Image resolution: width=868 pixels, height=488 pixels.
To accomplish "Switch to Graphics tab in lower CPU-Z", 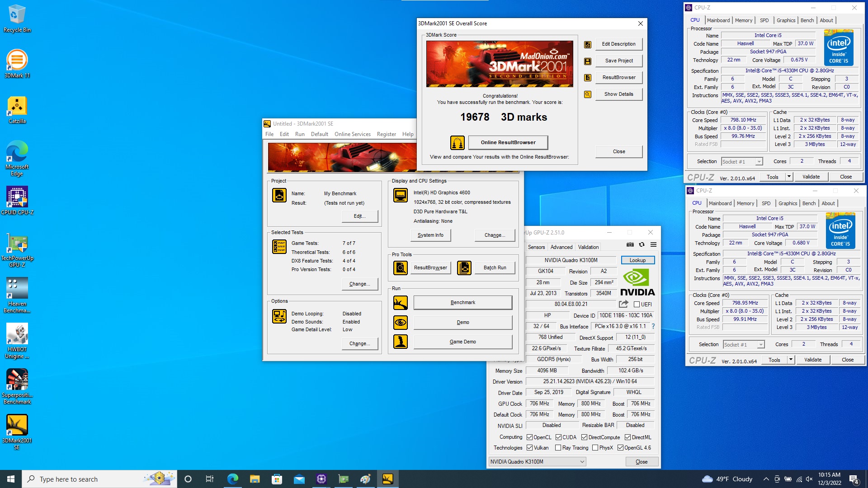I will point(788,203).
